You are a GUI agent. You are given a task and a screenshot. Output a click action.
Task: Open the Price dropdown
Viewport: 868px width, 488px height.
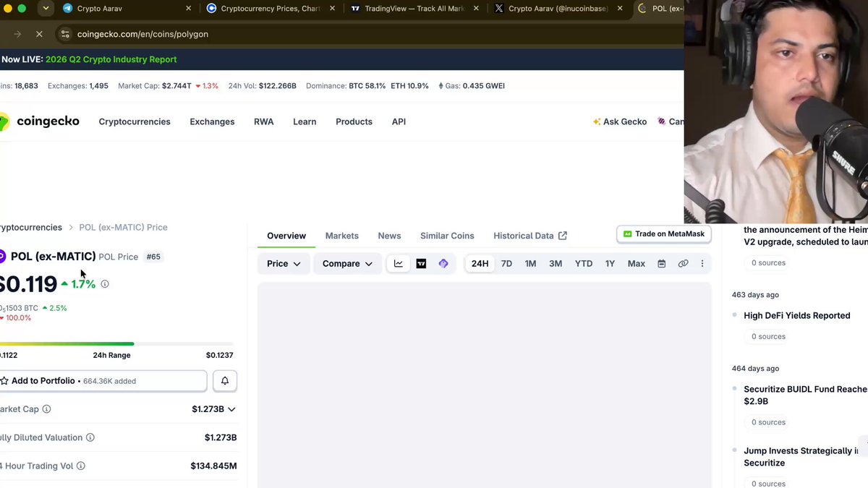284,264
